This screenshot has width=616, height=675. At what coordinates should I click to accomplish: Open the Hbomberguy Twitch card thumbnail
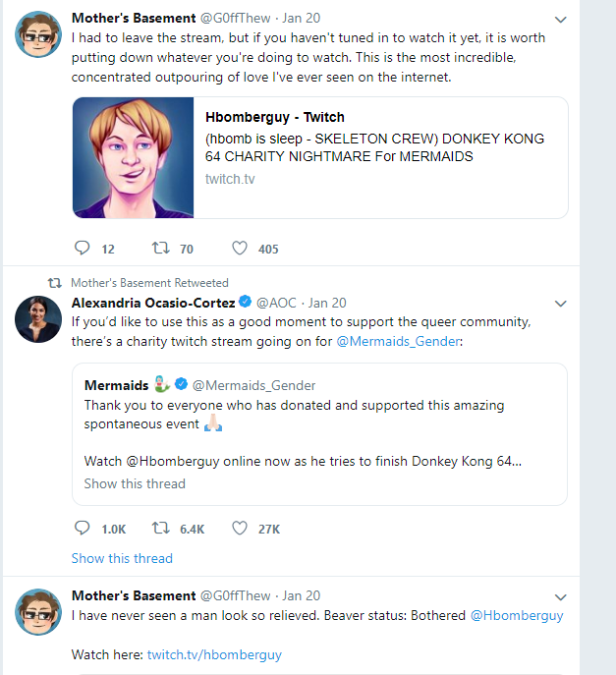[x=133, y=157]
